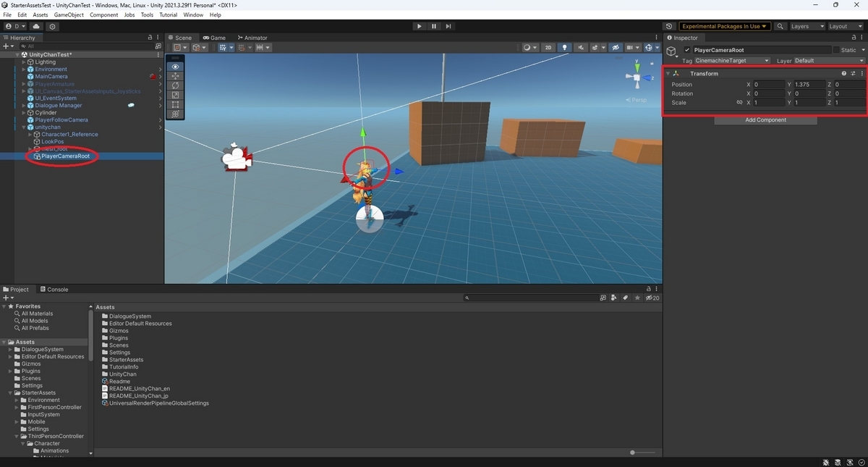Toggle constrained proportions link on Scale

point(739,103)
